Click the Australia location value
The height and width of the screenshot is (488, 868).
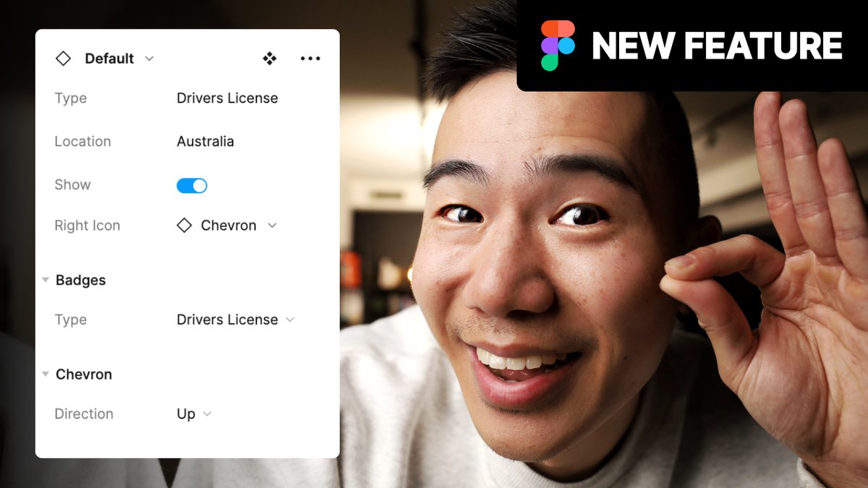point(205,142)
